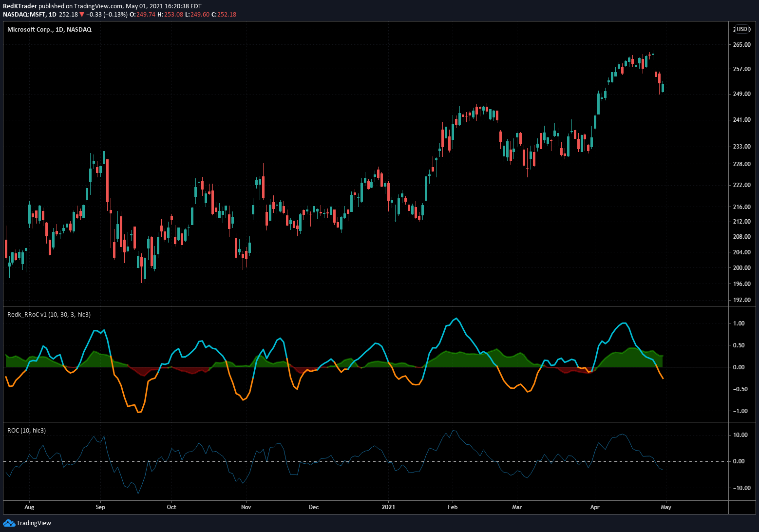
Task: Click the closing price value C:252.18
Action: [x=223, y=14]
